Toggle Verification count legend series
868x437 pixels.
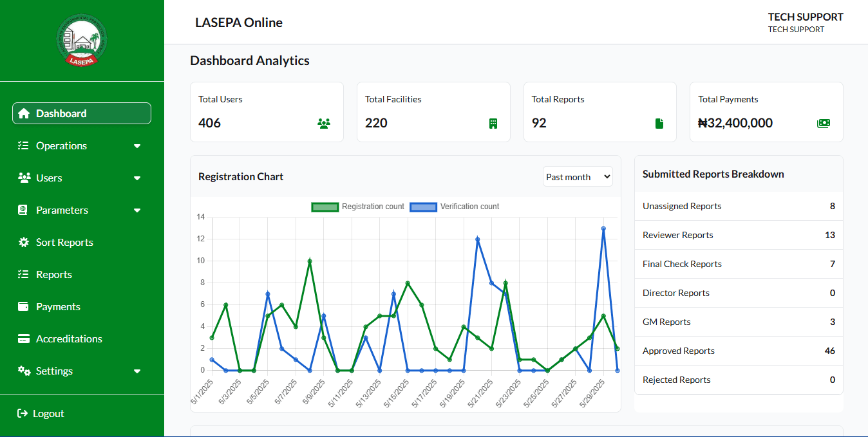(x=455, y=207)
